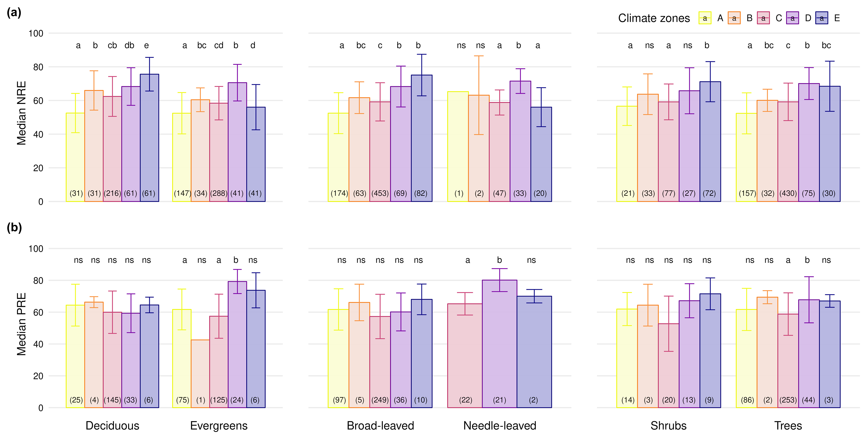The image size is (868, 440).
Task: Select the Deciduous x-axis category label
Action: tap(112, 426)
